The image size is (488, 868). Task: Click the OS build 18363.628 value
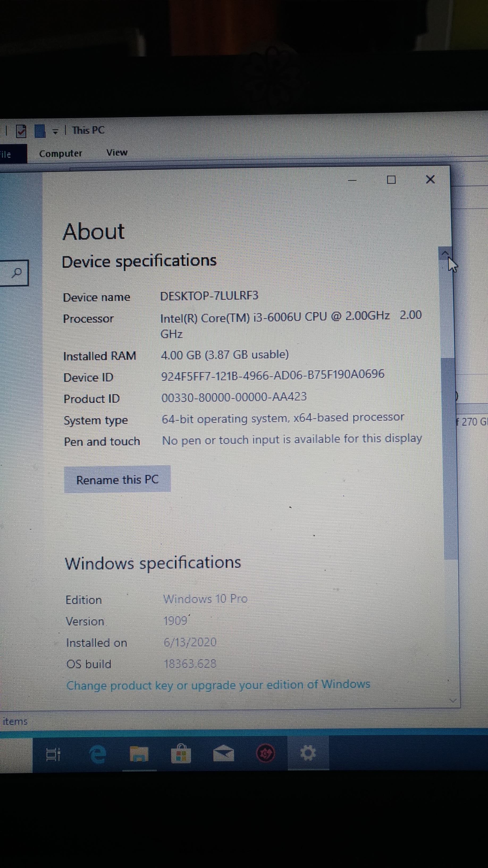coord(190,664)
